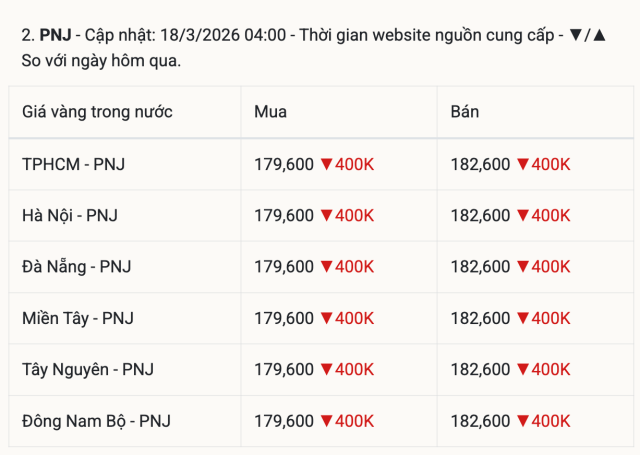Click the "Giá vàng trong nước" column header

(97, 112)
